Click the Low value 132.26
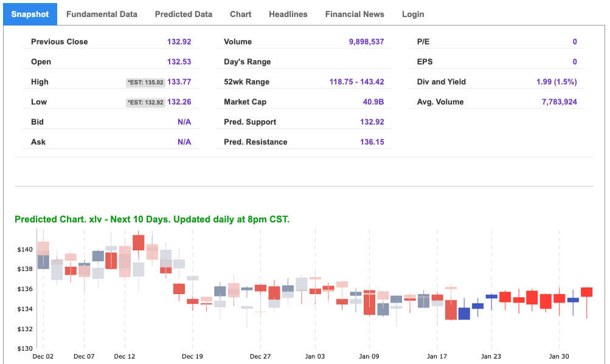Image resolution: width=610 pixels, height=364 pixels. [179, 102]
